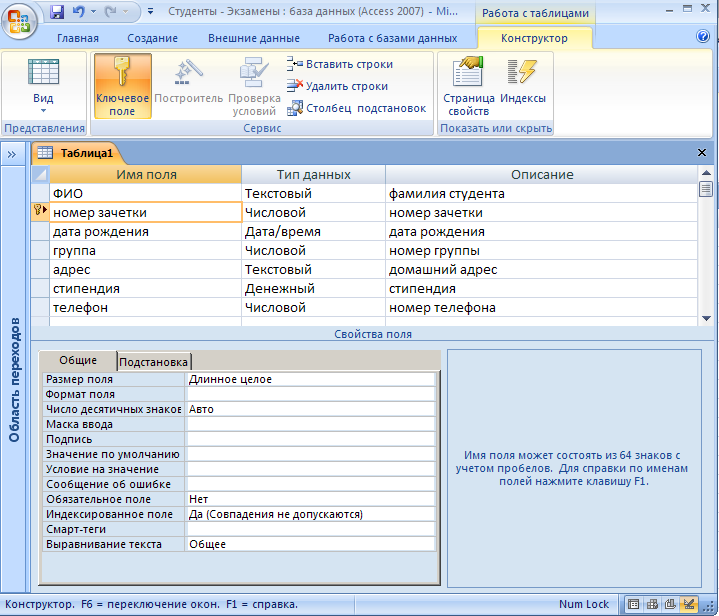
Task: Click the Условие на значение box
Action: tap(311, 469)
